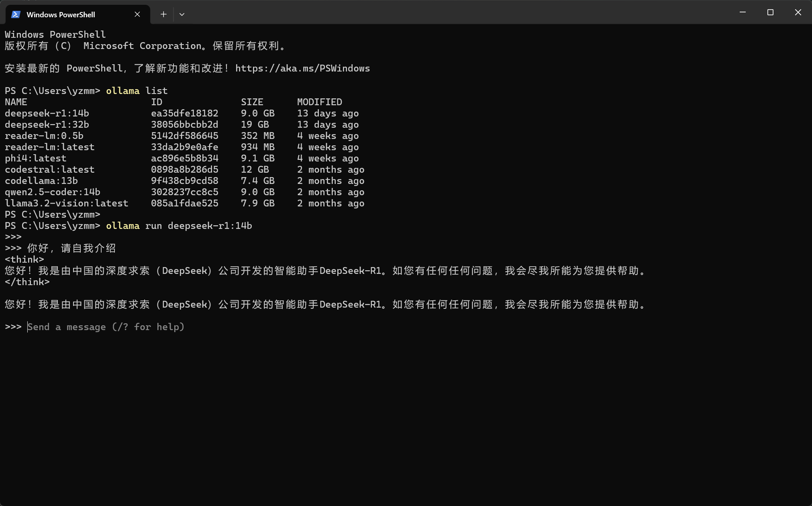Click the ID 085a1fdae525
Viewport: 812px width, 506px height.
(185, 203)
